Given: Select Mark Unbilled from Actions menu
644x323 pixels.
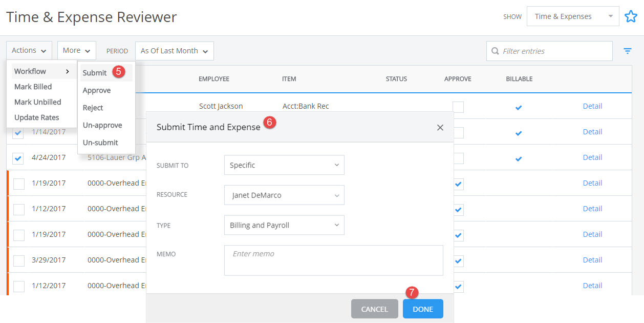Looking at the screenshot, I should [x=38, y=102].
